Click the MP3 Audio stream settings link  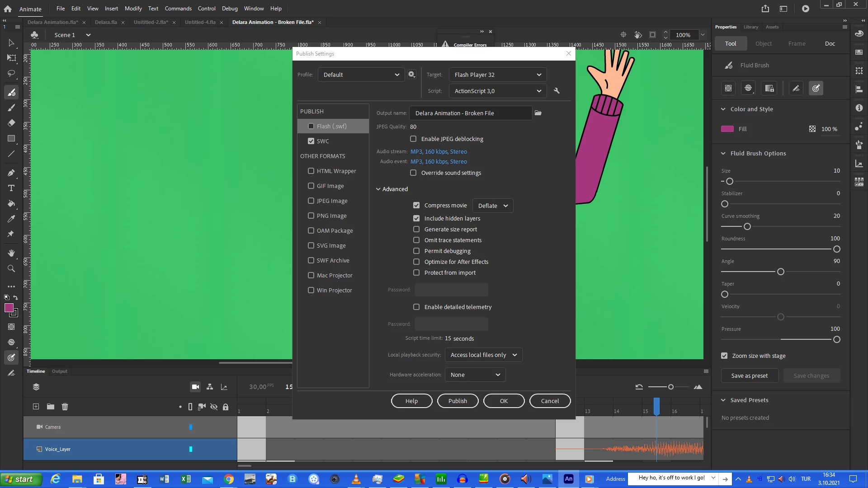pos(439,151)
